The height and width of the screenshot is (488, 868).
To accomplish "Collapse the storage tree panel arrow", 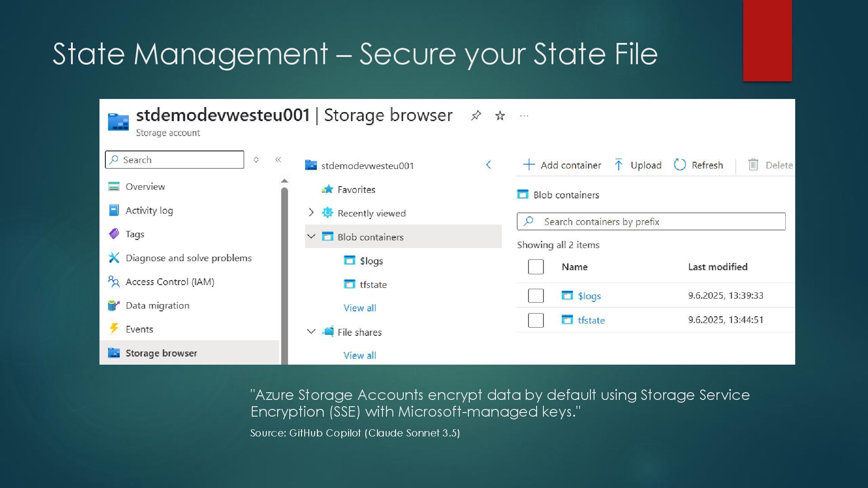I will 488,165.
